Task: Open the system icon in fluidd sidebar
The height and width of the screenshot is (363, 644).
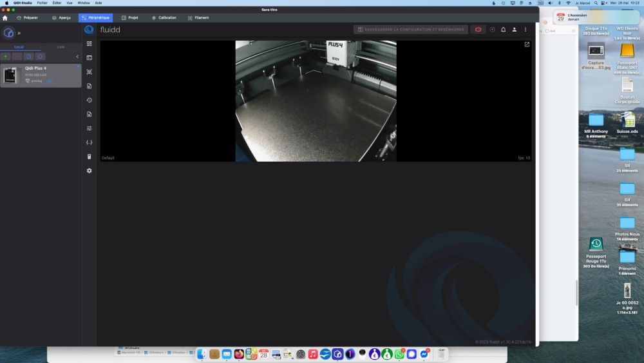Action: [x=89, y=157]
